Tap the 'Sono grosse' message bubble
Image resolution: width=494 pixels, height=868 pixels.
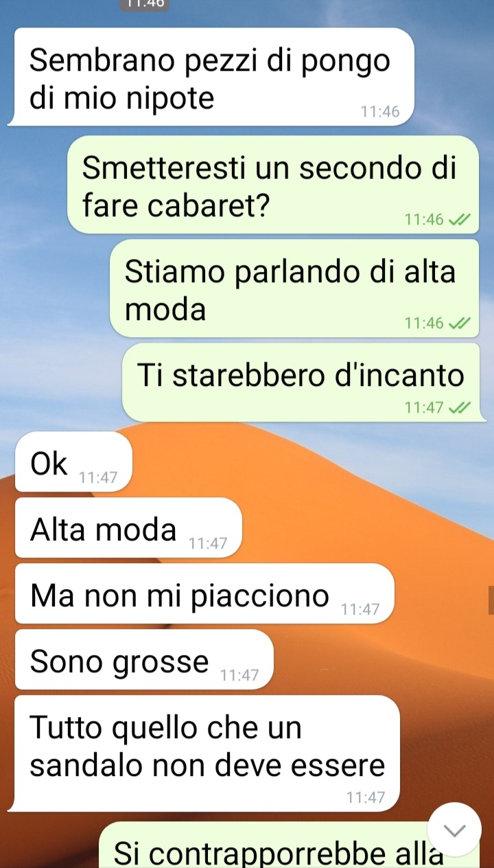(x=144, y=659)
